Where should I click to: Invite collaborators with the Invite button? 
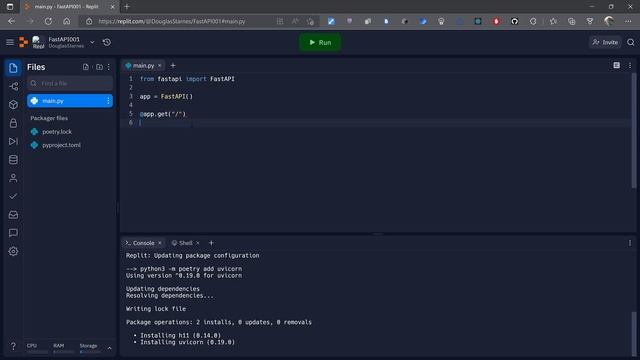click(605, 42)
